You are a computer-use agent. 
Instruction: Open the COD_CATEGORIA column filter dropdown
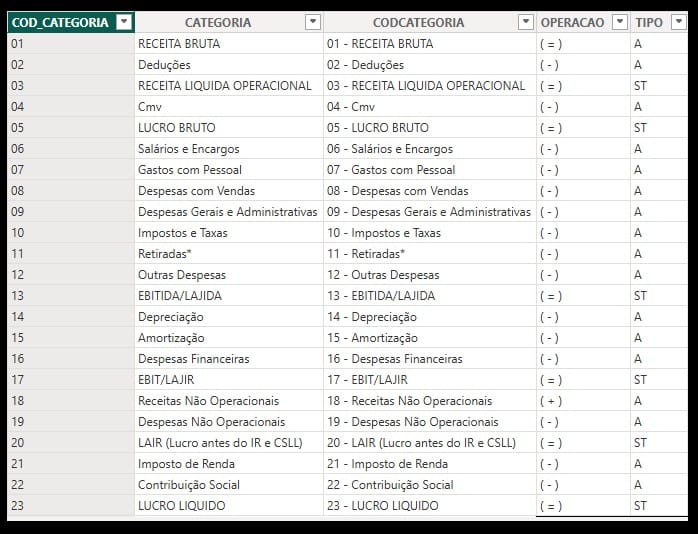[x=123, y=22]
